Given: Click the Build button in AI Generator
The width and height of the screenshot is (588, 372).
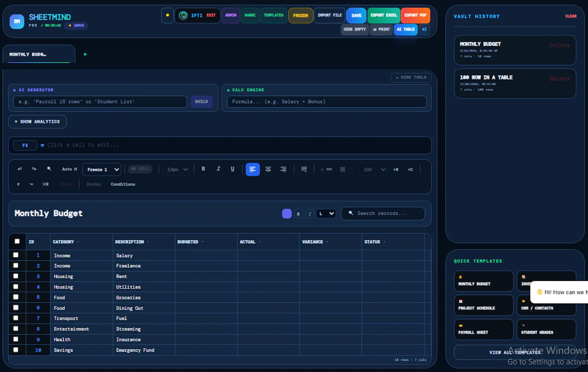Looking at the screenshot, I should pyautogui.click(x=201, y=102).
